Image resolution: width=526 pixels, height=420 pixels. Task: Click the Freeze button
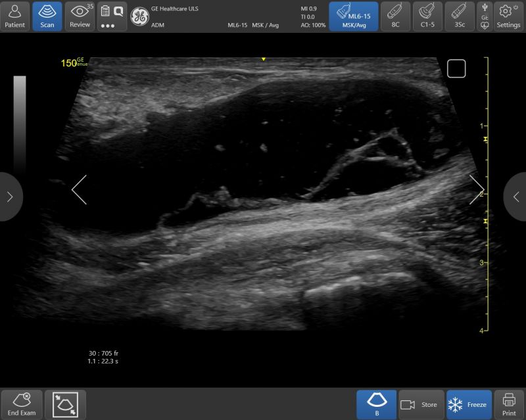[x=469, y=405]
